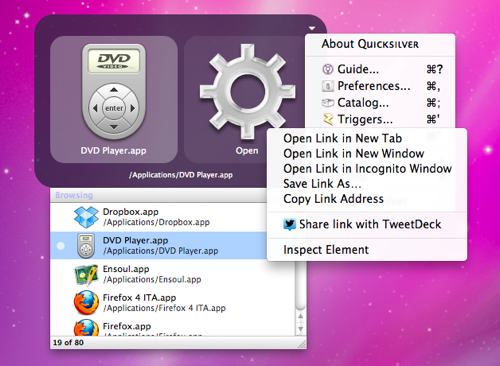Image resolution: width=500 pixels, height=366 pixels.
Task: Click the scrollbar up arrow
Action: tap(301, 316)
